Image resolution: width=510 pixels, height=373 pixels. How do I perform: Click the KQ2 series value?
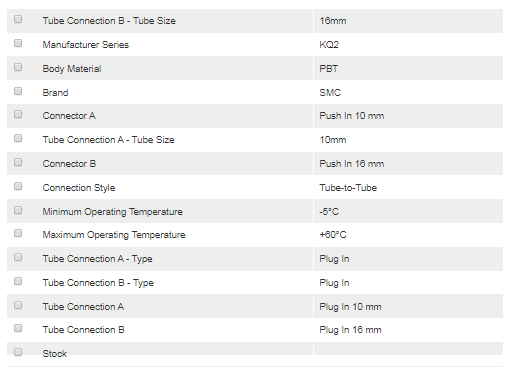[329, 45]
